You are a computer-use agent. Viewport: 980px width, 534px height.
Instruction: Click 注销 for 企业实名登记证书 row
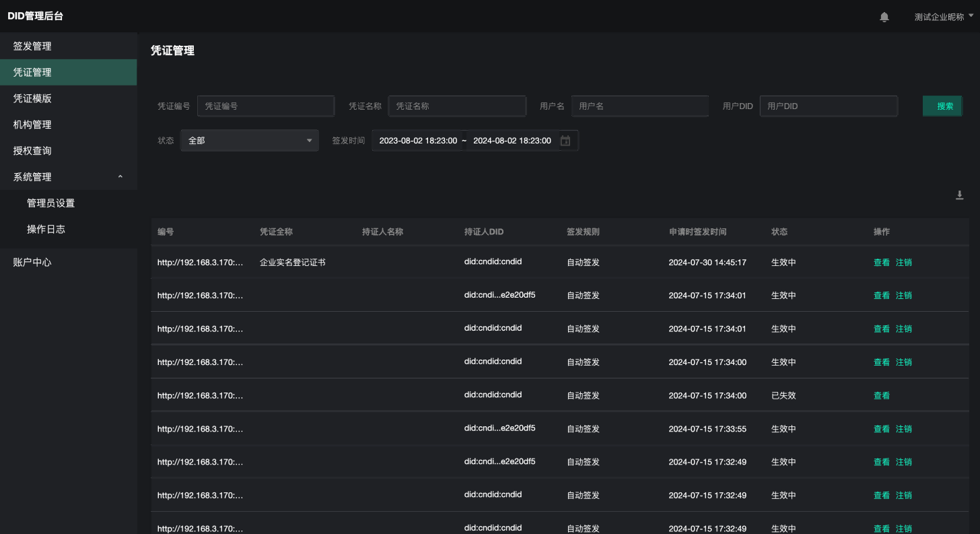[903, 263]
